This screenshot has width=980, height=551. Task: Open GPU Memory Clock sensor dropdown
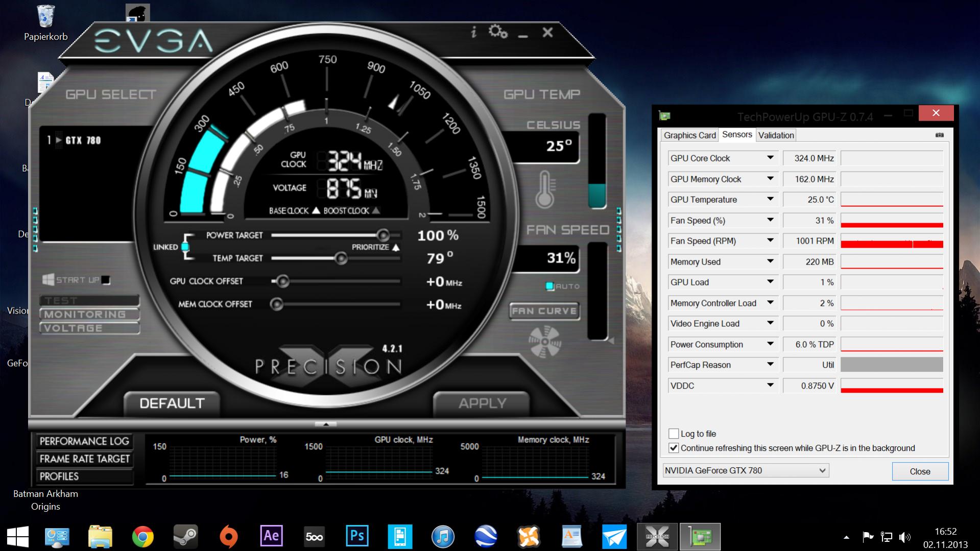click(770, 179)
